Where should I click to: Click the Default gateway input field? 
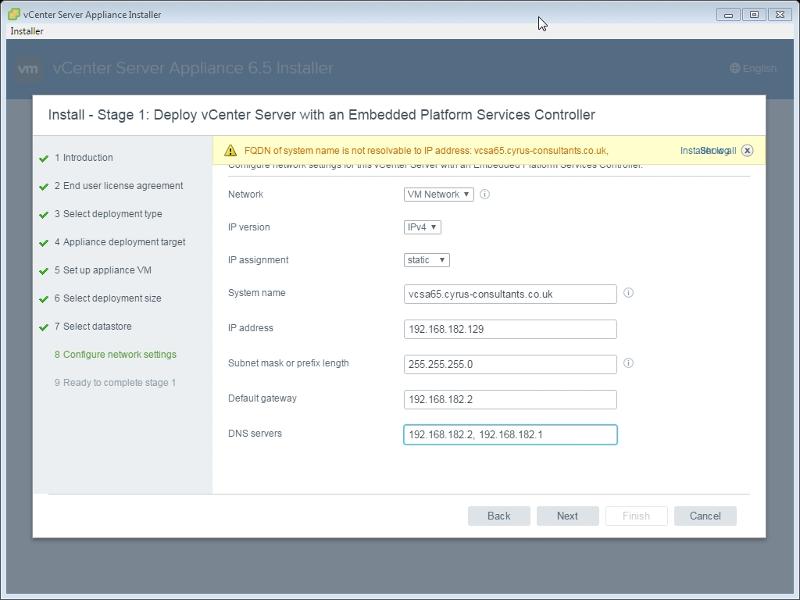pos(510,399)
